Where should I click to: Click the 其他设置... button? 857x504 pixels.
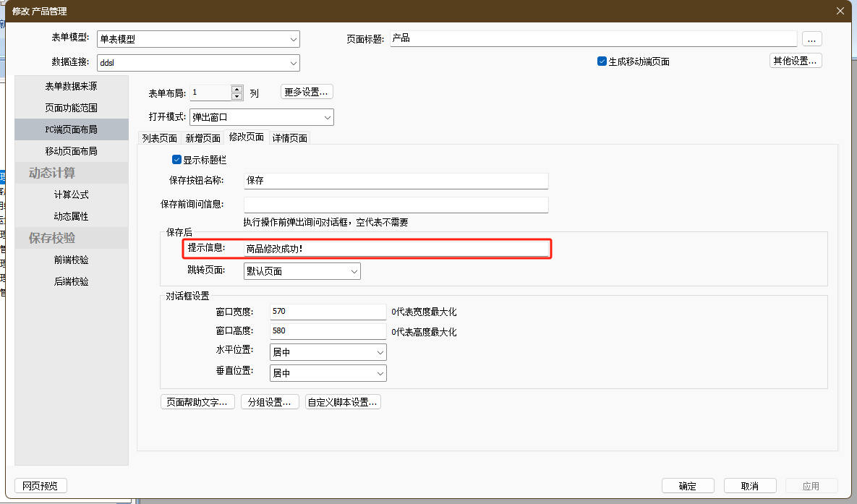795,61
